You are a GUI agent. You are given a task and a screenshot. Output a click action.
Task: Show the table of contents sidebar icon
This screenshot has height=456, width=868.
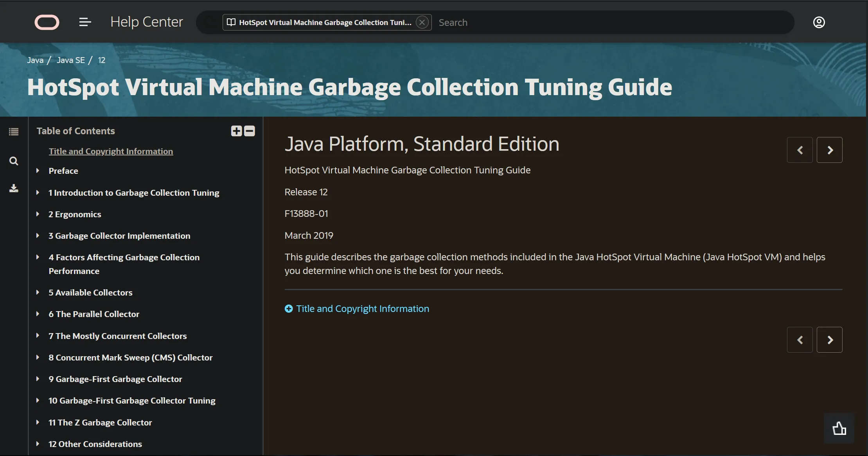[x=14, y=132]
